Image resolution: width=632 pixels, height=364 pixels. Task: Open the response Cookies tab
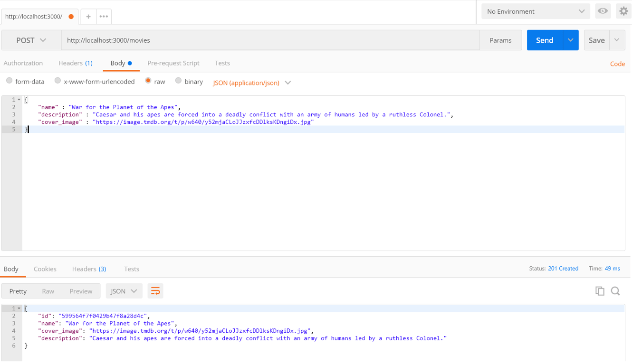45,269
